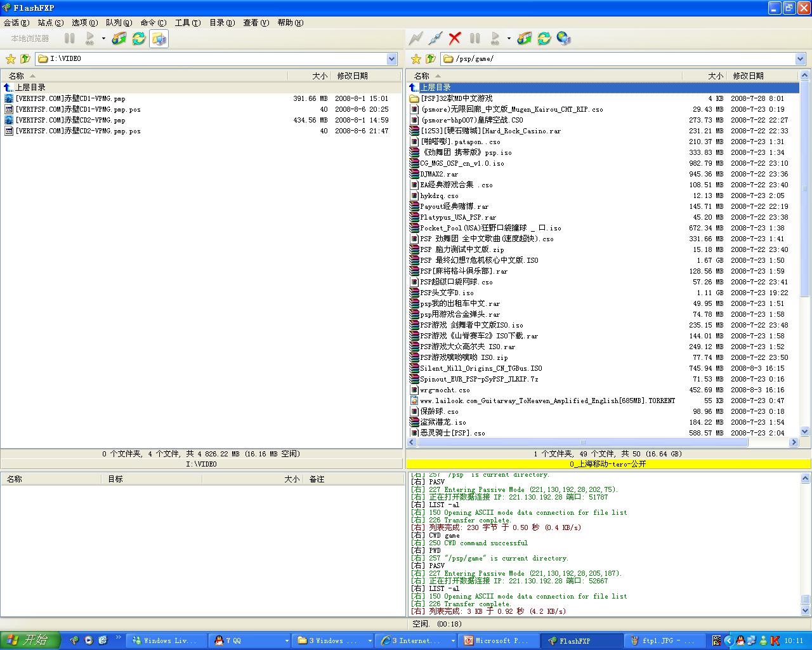Click the Windows 开始 Start button
The width and height of the screenshot is (812, 650).
click(x=30, y=640)
